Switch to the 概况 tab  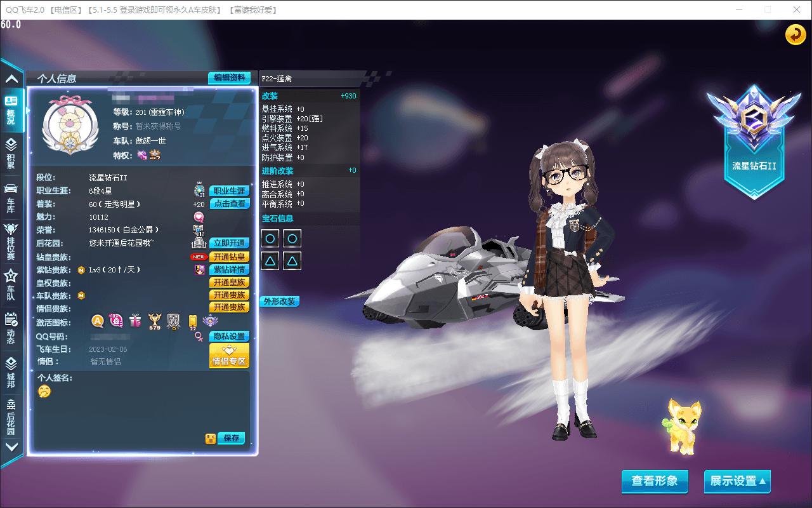coord(11,110)
